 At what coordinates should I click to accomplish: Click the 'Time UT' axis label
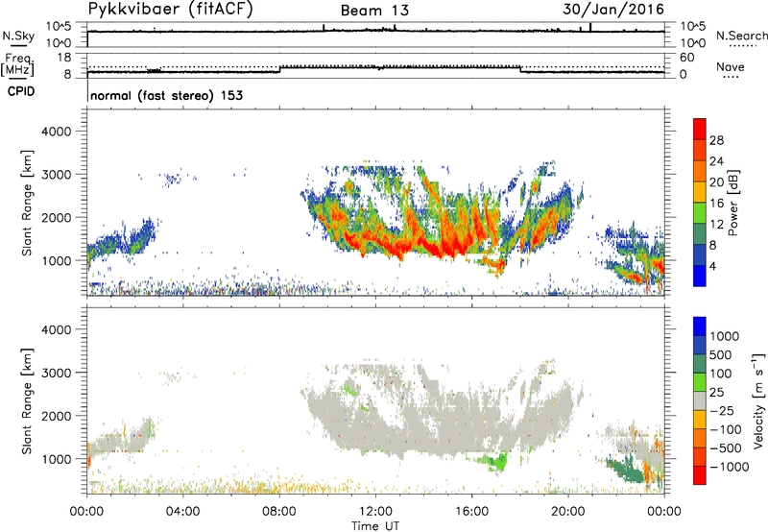coord(375,526)
